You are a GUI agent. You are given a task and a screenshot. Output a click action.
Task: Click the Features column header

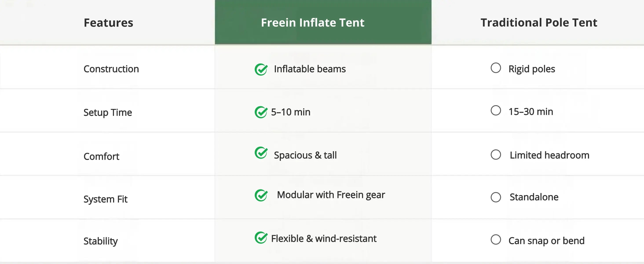point(108,23)
